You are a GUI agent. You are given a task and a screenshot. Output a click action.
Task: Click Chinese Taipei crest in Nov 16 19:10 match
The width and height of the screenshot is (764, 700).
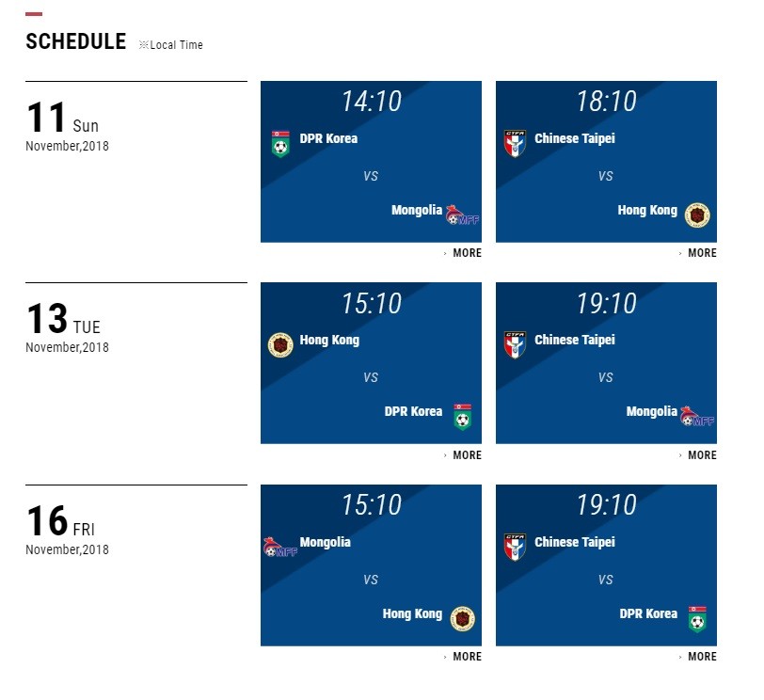pyautogui.click(x=515, y=547)
